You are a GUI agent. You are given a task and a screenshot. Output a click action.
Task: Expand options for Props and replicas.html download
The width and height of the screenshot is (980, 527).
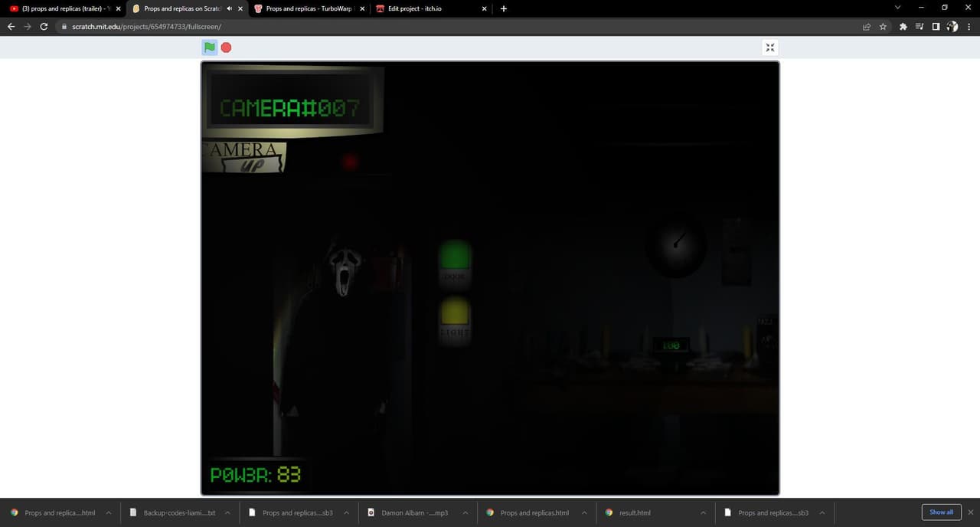click(x=584, y=512)
